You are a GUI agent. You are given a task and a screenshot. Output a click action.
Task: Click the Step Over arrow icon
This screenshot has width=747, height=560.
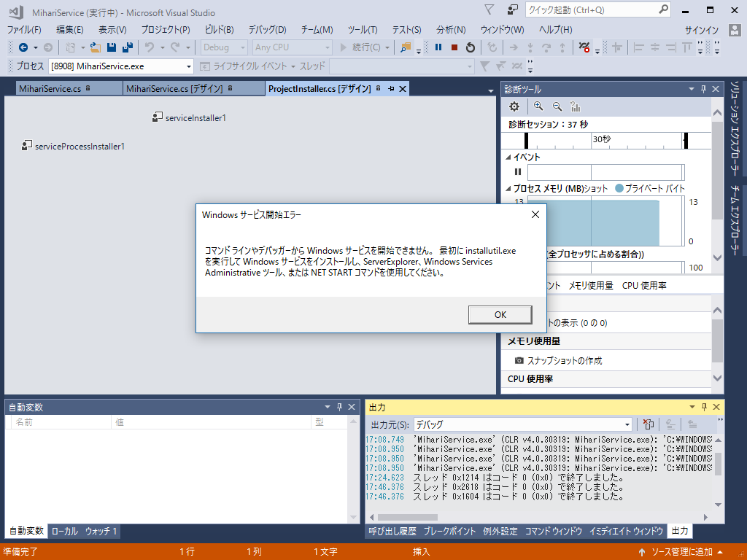[546, 47]
